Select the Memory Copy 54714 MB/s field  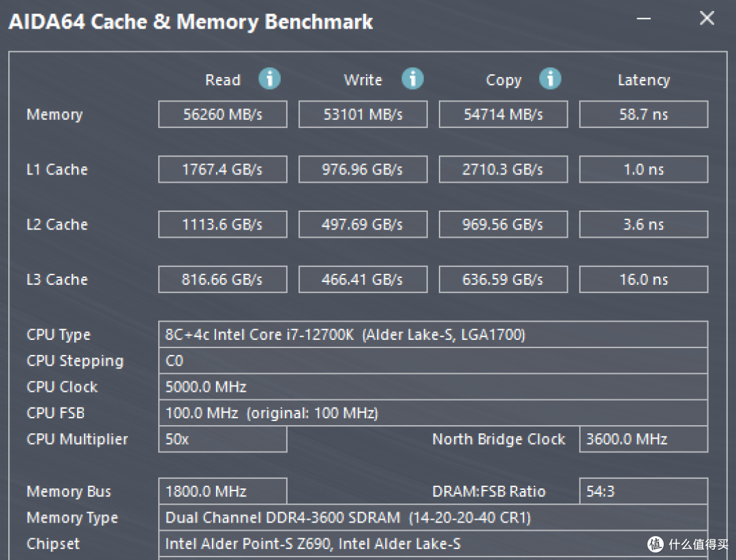tap(503, 114)
